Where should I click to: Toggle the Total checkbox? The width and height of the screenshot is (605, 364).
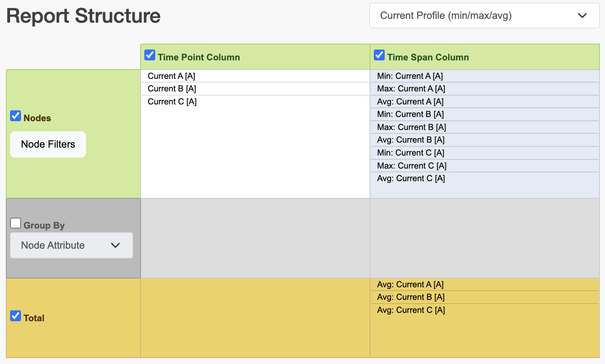click(x=16, y=316)
